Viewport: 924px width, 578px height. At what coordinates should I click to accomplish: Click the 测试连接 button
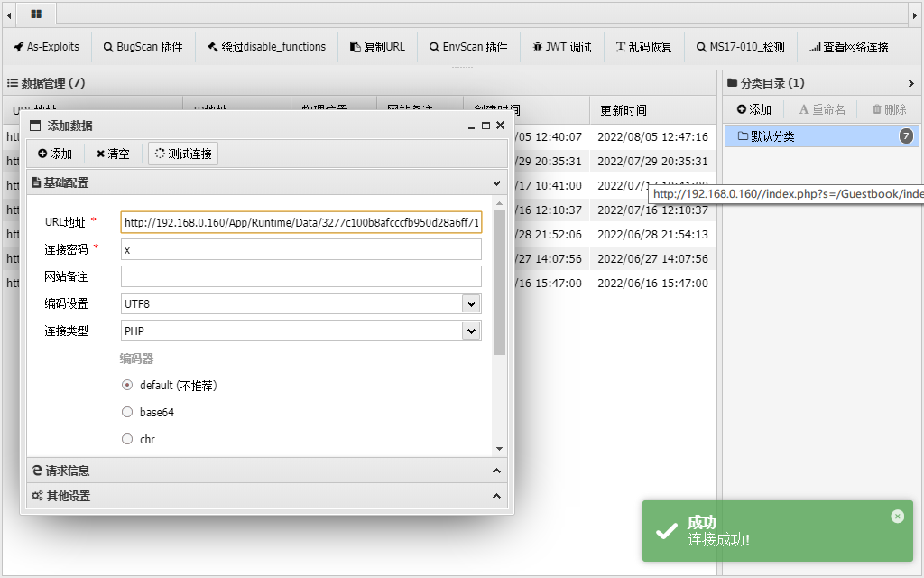183,154
